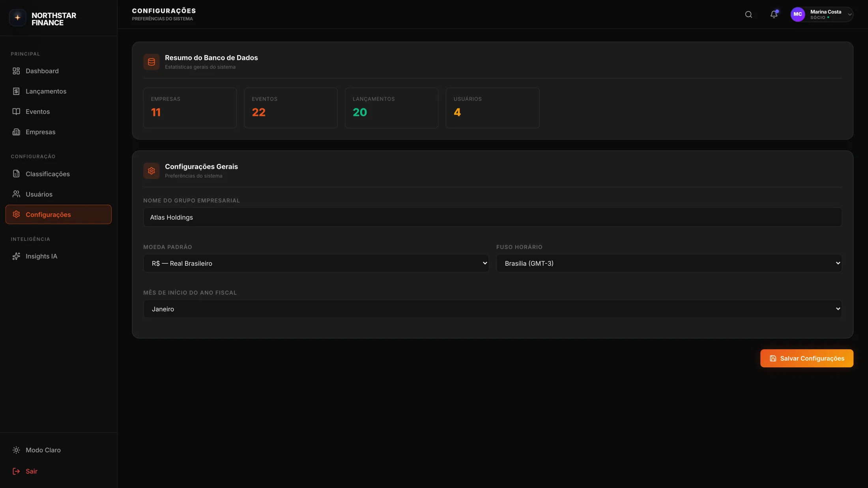Open Lançamentos menu item

46,91
